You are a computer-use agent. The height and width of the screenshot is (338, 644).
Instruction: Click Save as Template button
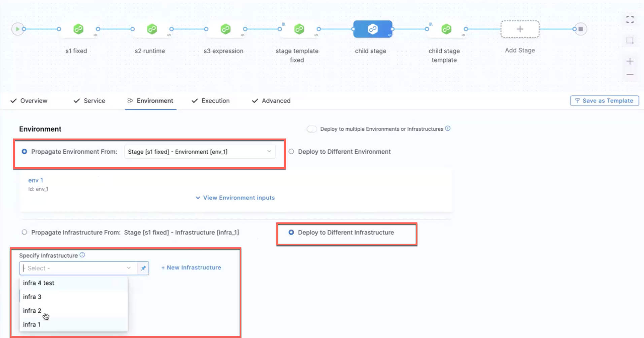point(604,101)
